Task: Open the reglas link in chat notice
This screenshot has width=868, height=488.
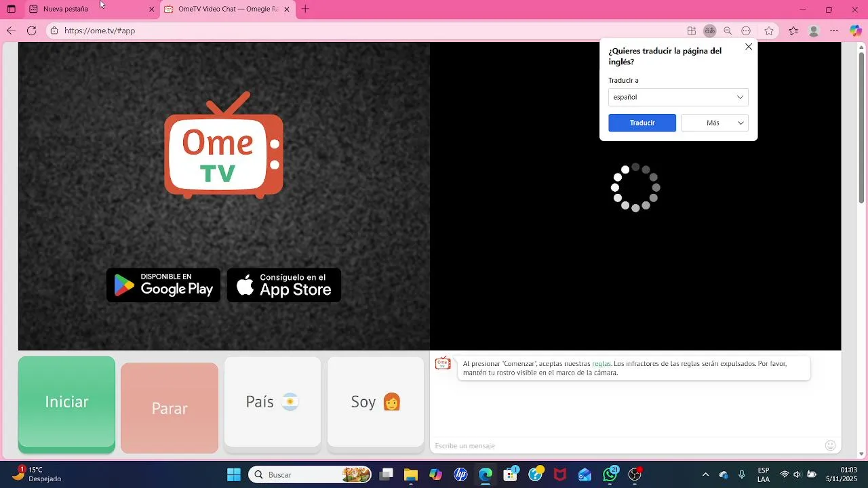Action: [x=601, y=364]
